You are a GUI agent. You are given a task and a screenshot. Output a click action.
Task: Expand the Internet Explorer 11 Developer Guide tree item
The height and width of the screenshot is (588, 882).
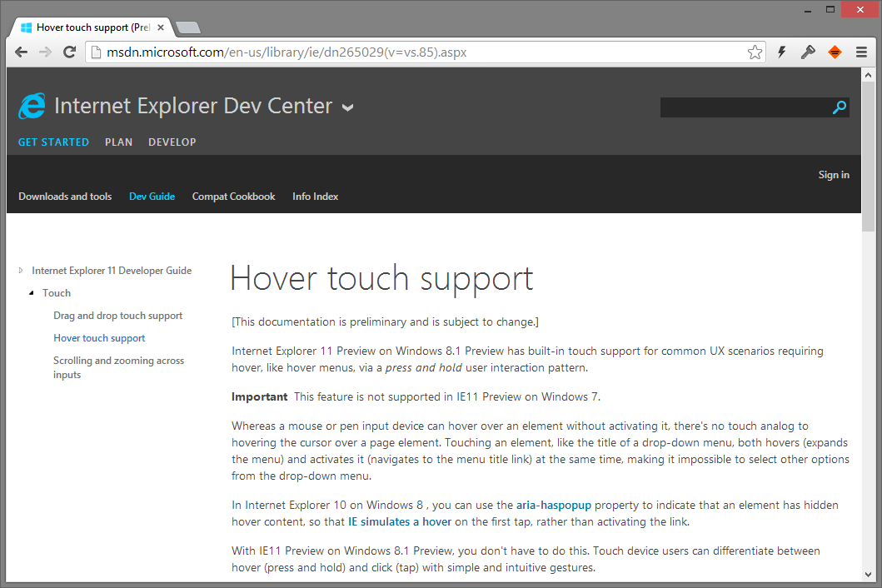20,271
